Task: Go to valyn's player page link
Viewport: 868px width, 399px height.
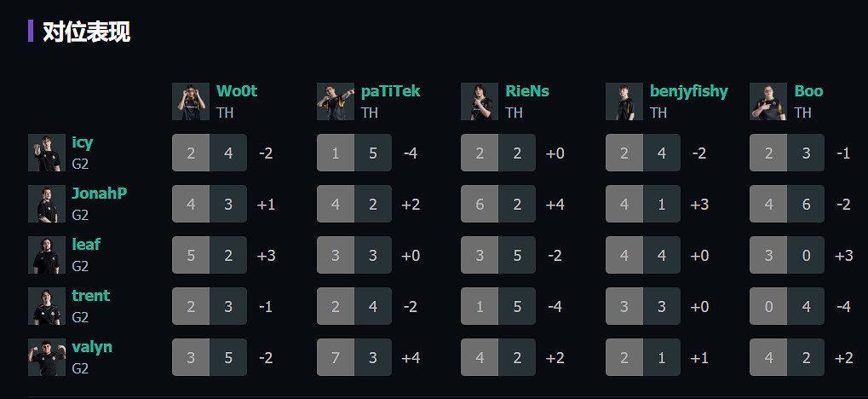Action: pyautogui.click(x=92, y=347)
